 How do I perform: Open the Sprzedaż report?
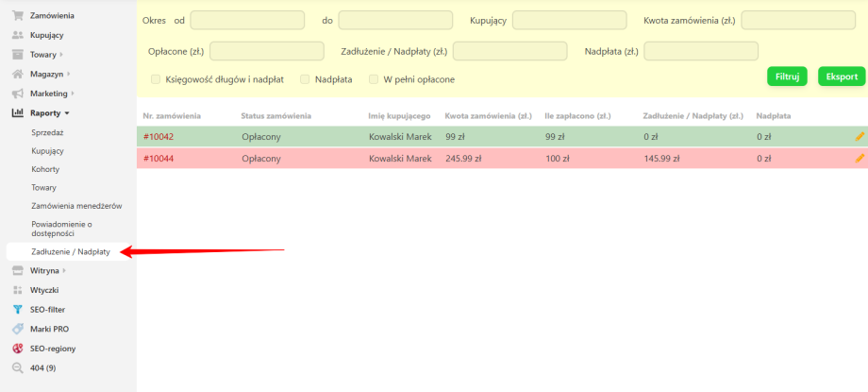tap(48, 132)
